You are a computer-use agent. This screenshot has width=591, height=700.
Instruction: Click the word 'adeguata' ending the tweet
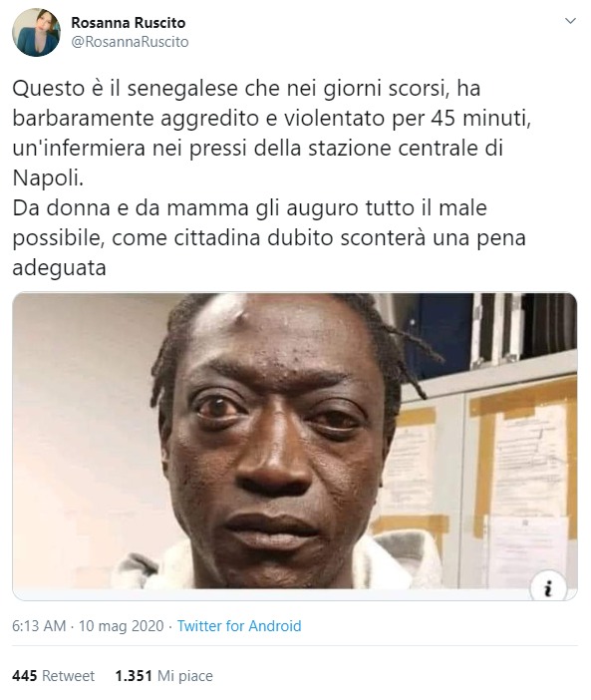[x=59, y=268]
